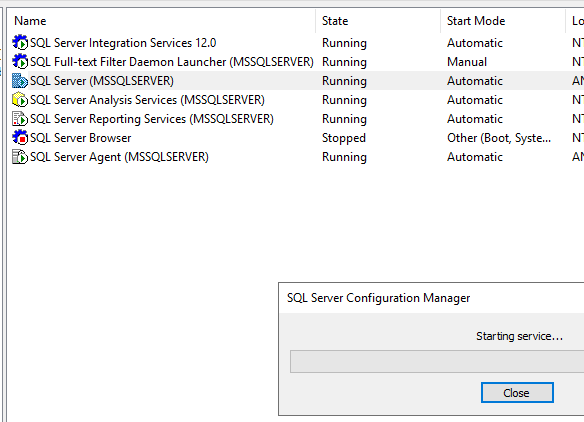Select the stopped SQL Server Browser icon
Screen dimensions: 584x422
pyautogui.click(x=20, y=137)
